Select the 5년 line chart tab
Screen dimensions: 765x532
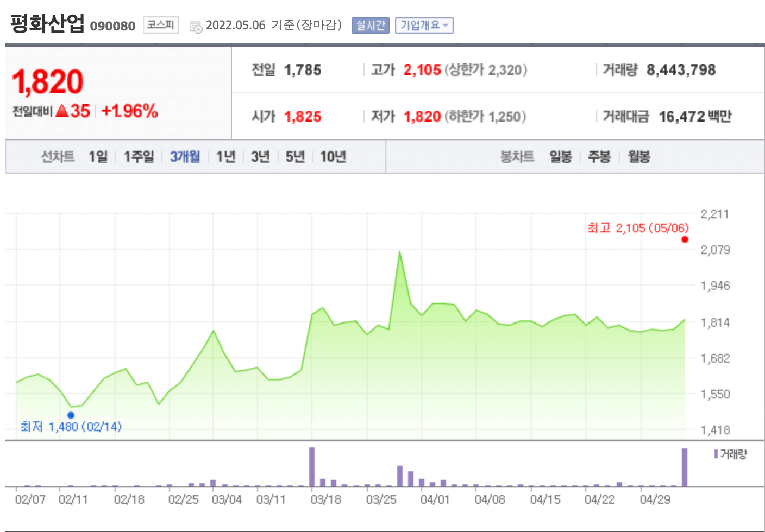tap(295, 157)
